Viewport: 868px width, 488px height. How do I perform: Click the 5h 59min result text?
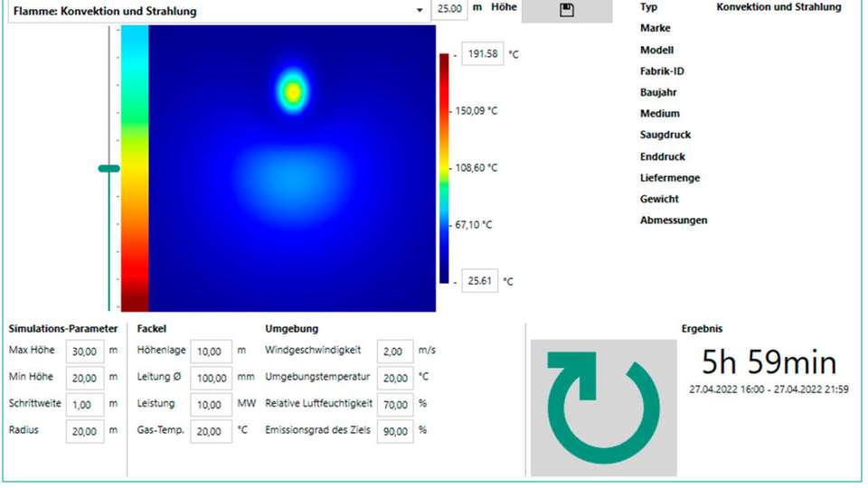pos(769,361)
